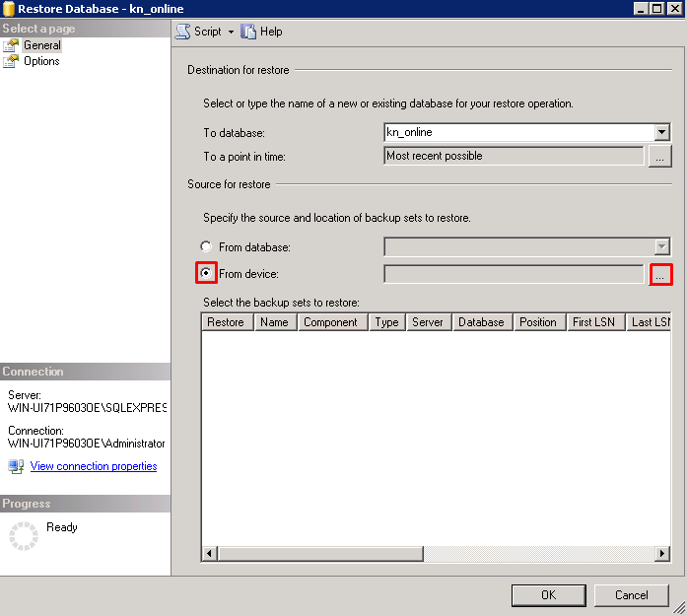Click the Database column header
The height and width of the screenshot is (616, 687).
[483, 322]
